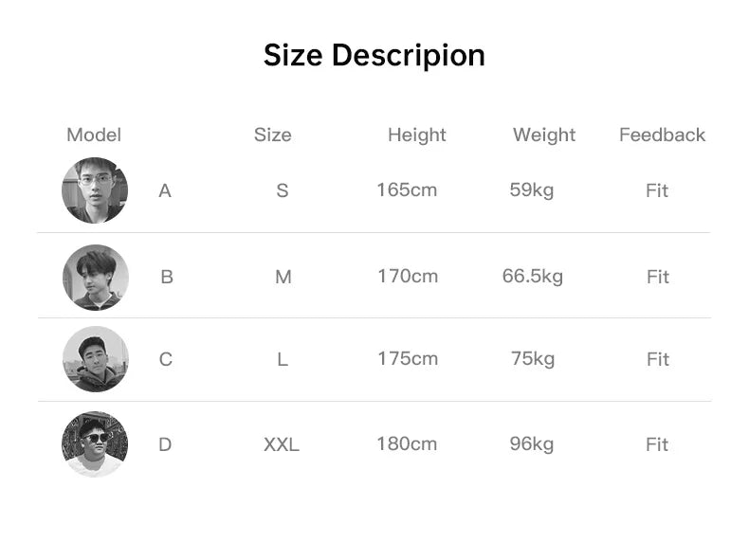Select the 170cm height value

pyautogui.click(x=408, y=276)
